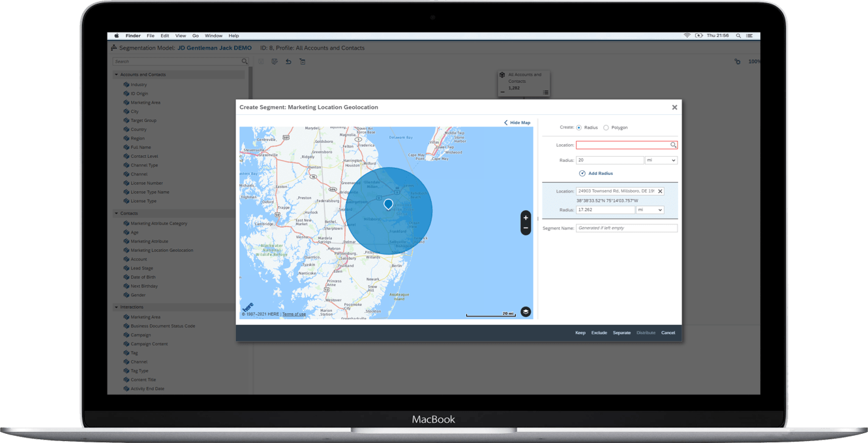This screenshot has width=868, height=443.
Task: Click the Add Radius button
Action: [595, 174]
